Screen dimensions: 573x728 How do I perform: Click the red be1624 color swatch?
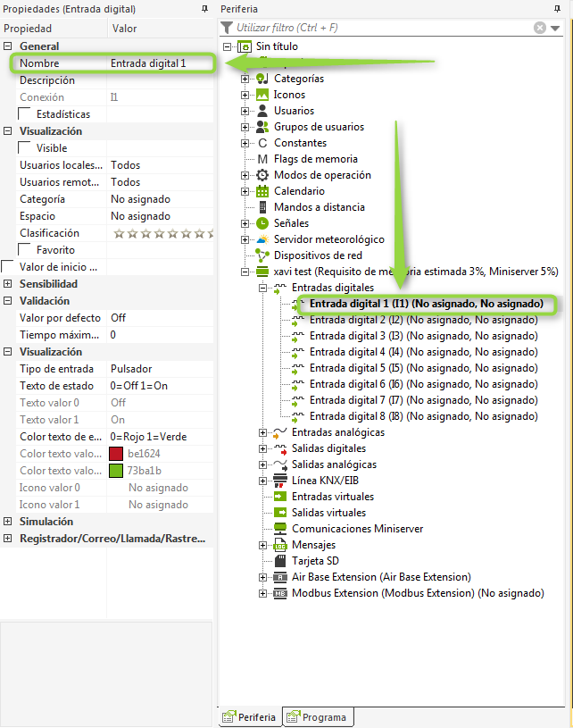pyautogui.click(x=116, y=454)
